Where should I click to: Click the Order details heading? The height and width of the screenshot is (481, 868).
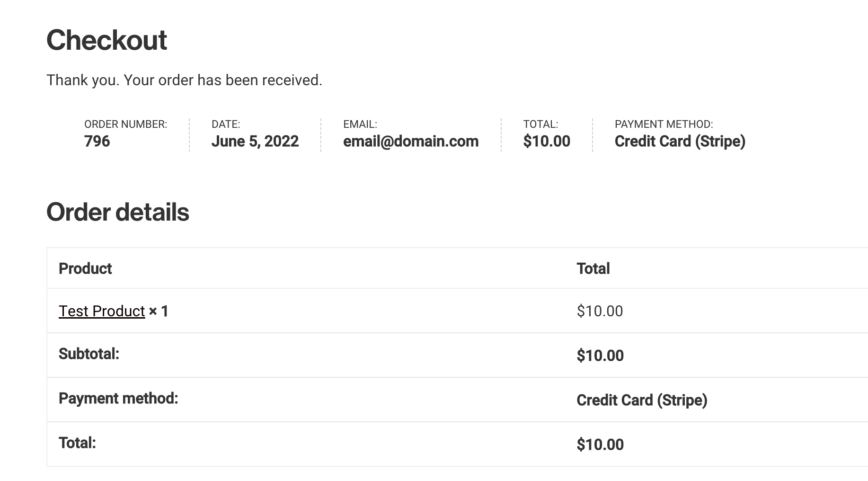tap(117, 212)
